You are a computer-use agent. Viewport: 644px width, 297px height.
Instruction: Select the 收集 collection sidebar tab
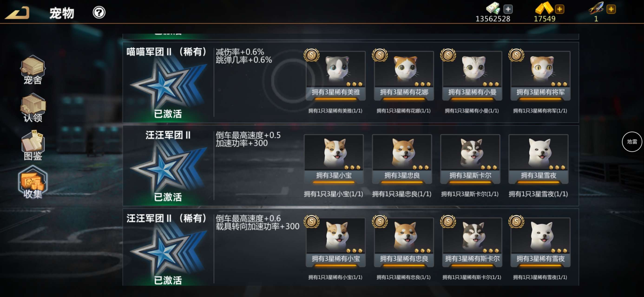pyautogui.click(x=33, y=183)
